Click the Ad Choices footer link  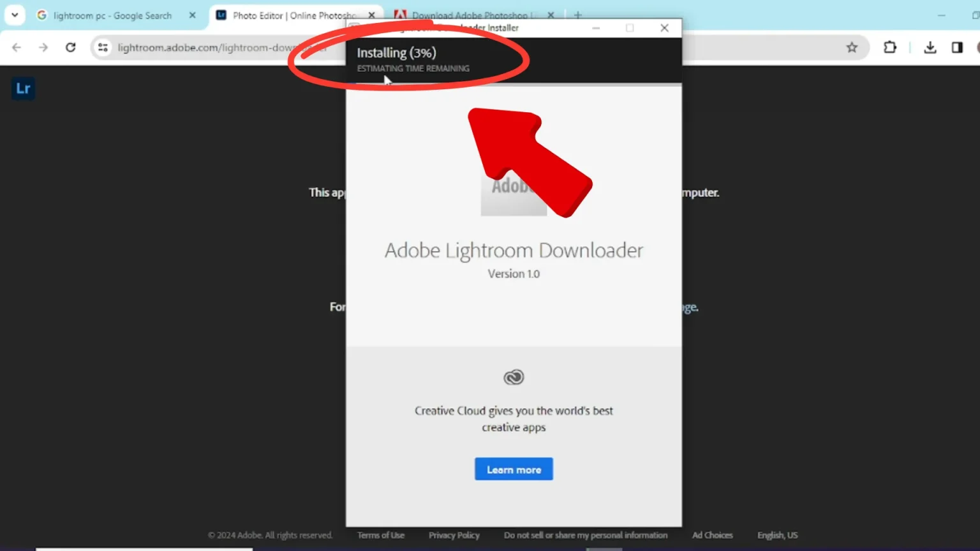click(x=712, y=535)
